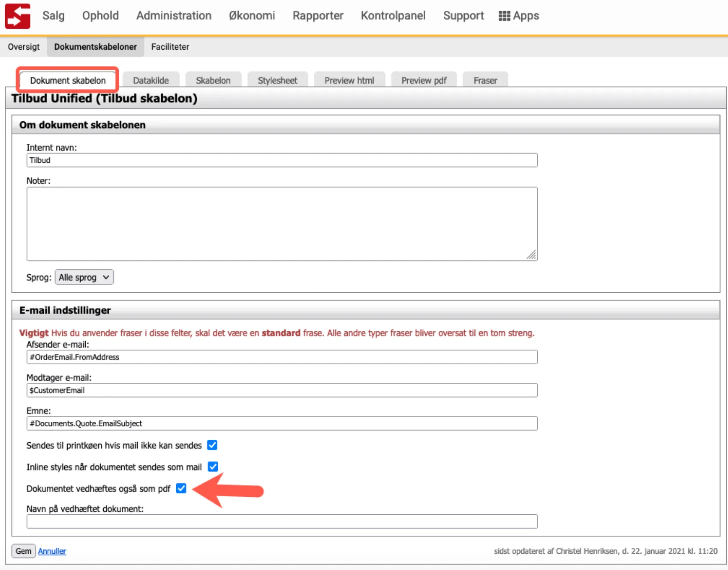Click the Annuller link

tap(52, 551)
